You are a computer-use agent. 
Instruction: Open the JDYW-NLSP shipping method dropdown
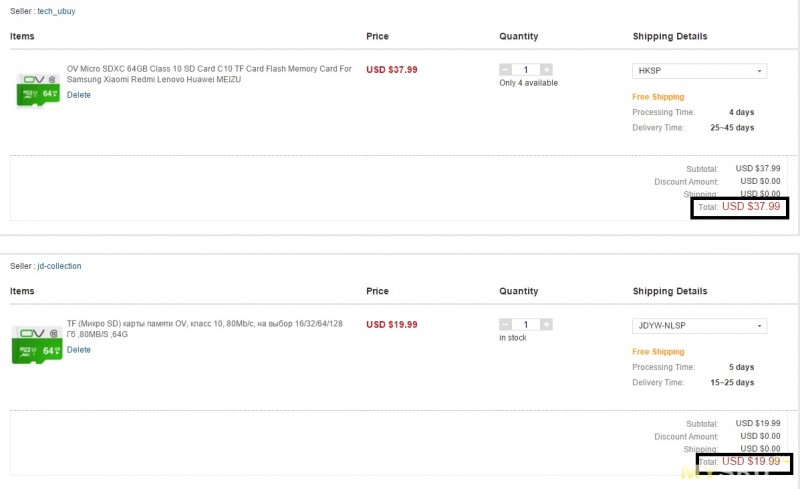tap(699, 326)
